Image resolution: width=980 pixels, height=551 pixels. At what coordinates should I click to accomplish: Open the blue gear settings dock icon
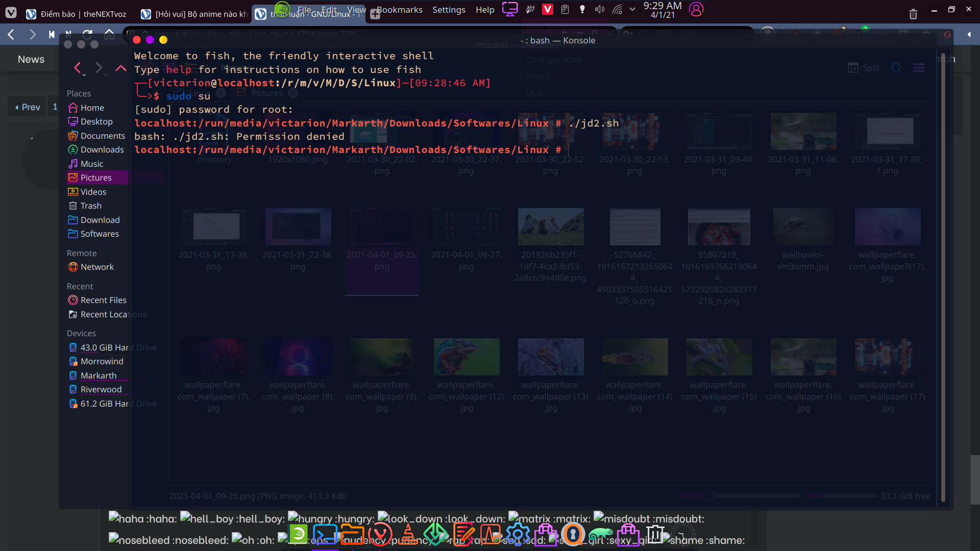coord(518,534)
